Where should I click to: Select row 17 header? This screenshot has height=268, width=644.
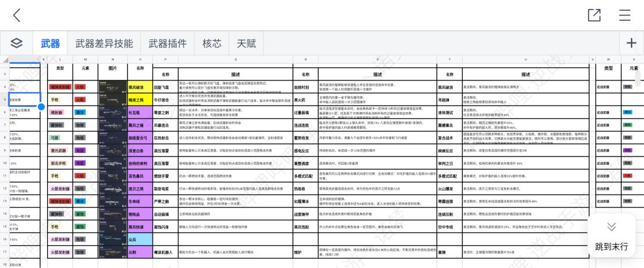[x=5, y=252]
